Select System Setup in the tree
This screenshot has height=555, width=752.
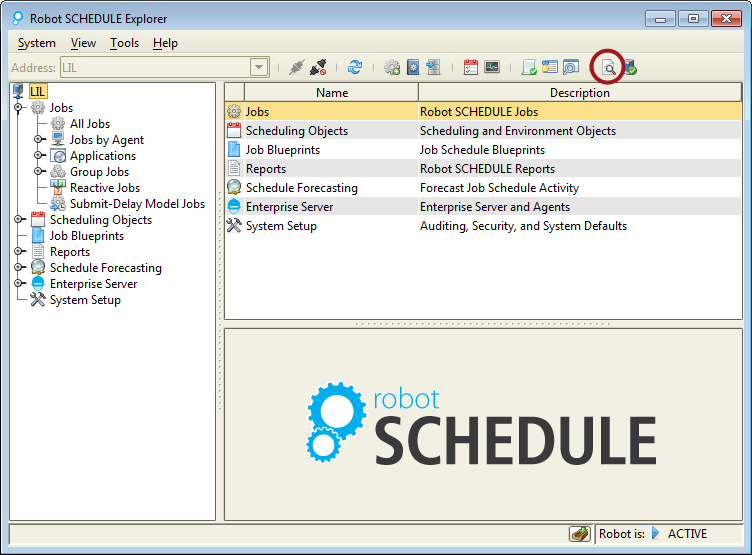85,300
